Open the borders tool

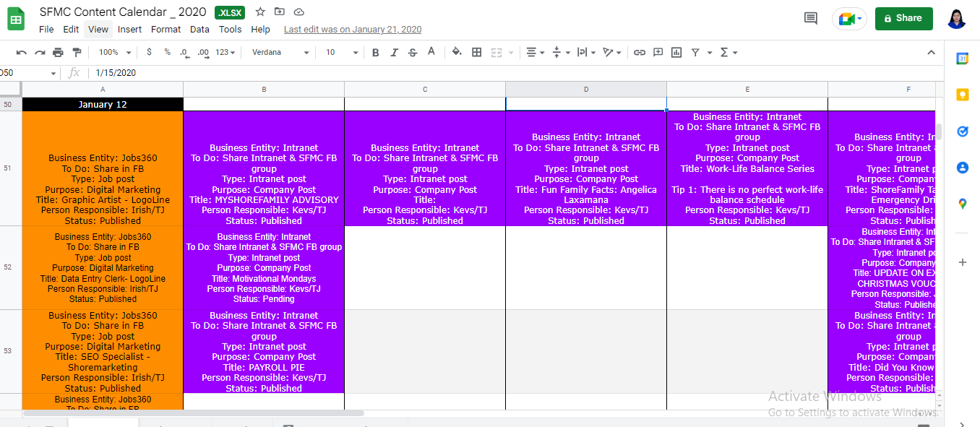pyautogui.click(x=477, y=53)
